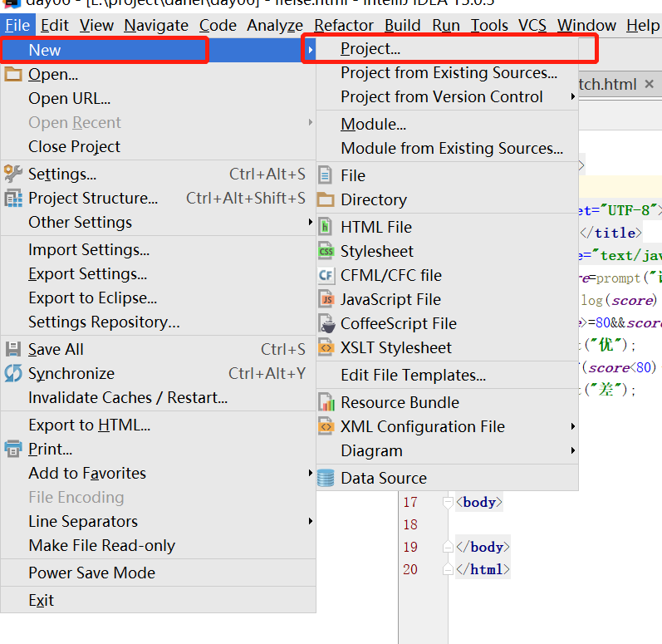Select Import Settings... menu item

click(x=159, y=249)
